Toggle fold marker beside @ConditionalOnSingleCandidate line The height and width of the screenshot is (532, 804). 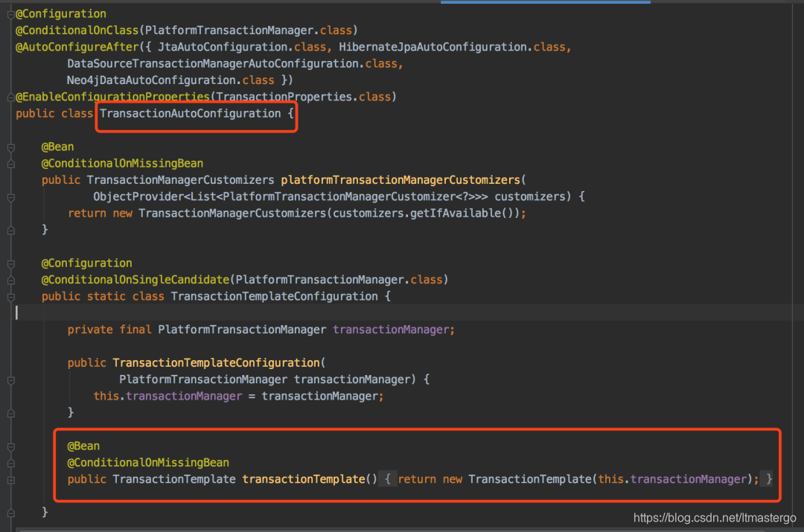point(10,281)
